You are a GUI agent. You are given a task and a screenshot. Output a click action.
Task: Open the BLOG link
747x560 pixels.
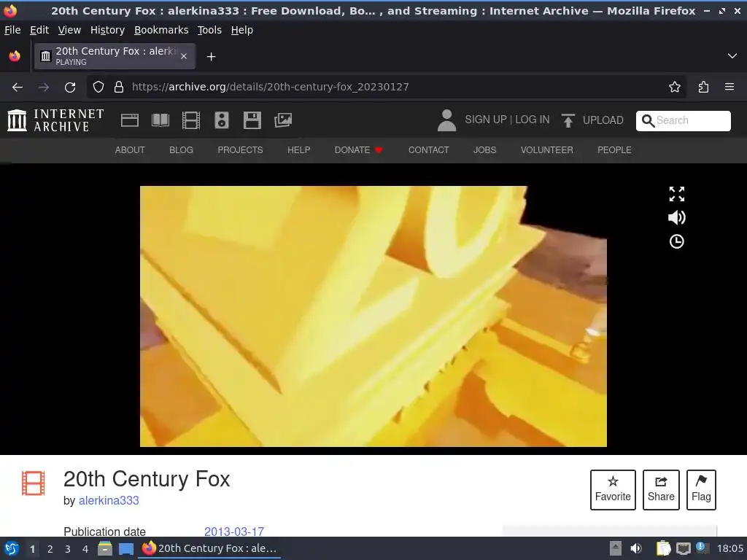point(181,150)
